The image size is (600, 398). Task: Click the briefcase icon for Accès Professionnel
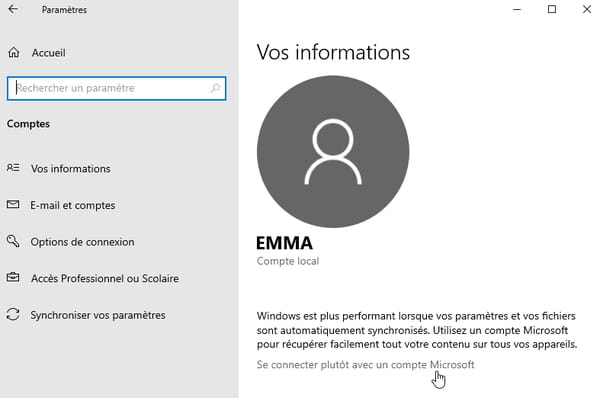(x=13, y=277)
